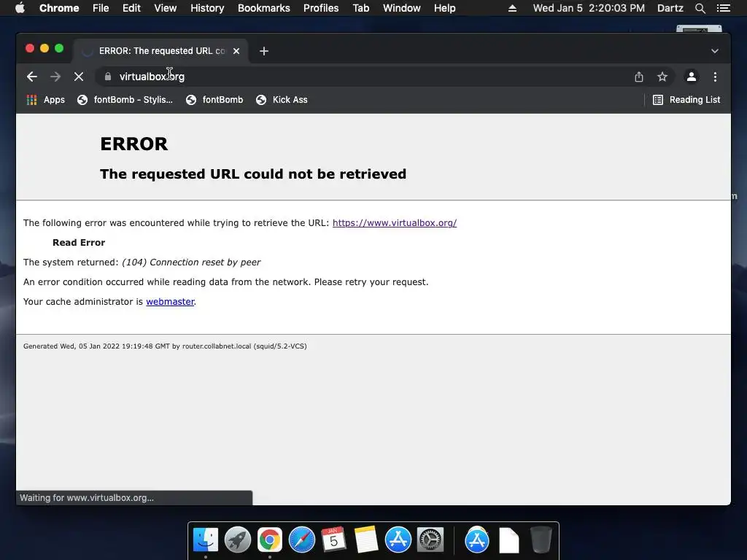
Task: Open Notes from the Dock
Action: pyautogui.click(x=366, y=540)
